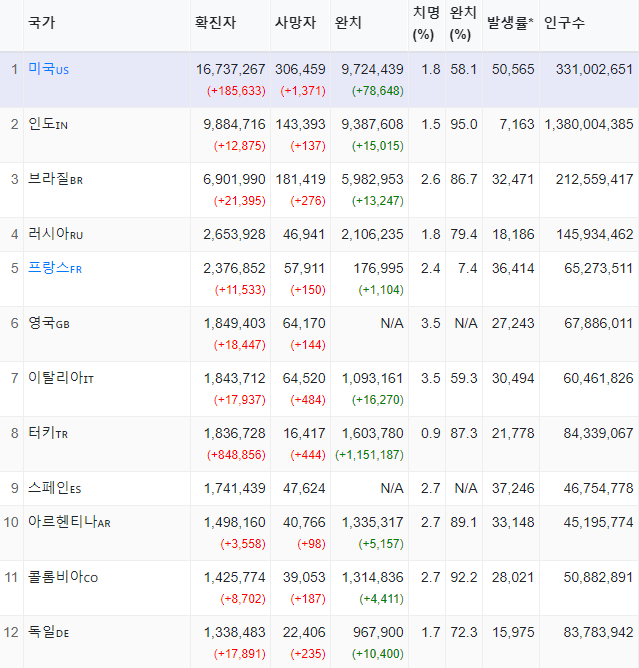Viewport: 639px width, 668px height.
Task: Click UK deaths value 64,170
Action: (304, 323)
